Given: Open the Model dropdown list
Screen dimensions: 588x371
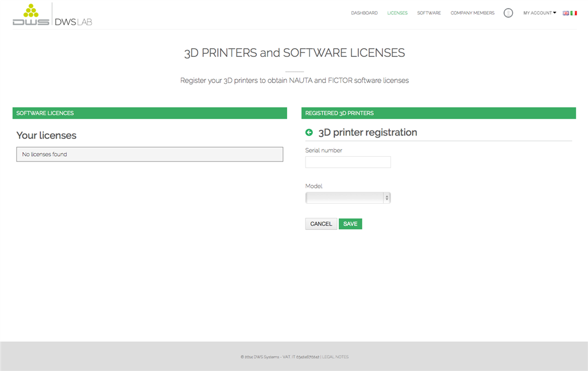Looking at the screenshot, I should tap(348, 198).
